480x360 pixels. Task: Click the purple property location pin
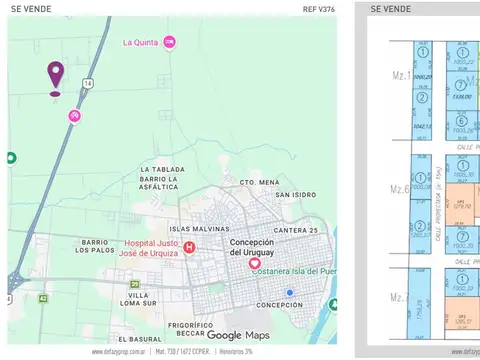56,76
